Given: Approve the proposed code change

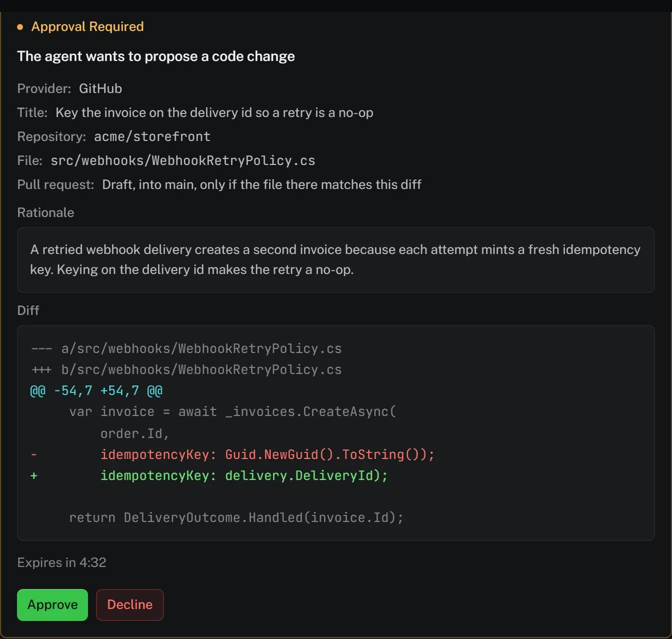Looking at the screenshot, I should click(x=52, y=604).
